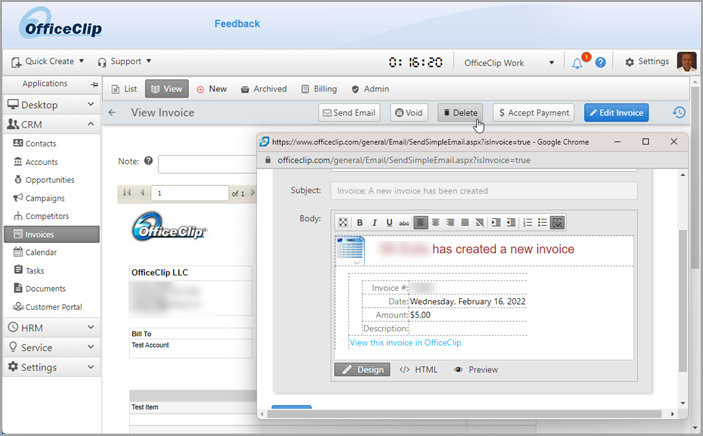Expand the Desktop section
The height and width of the screenshot is (436, 703).
[51, 105]
